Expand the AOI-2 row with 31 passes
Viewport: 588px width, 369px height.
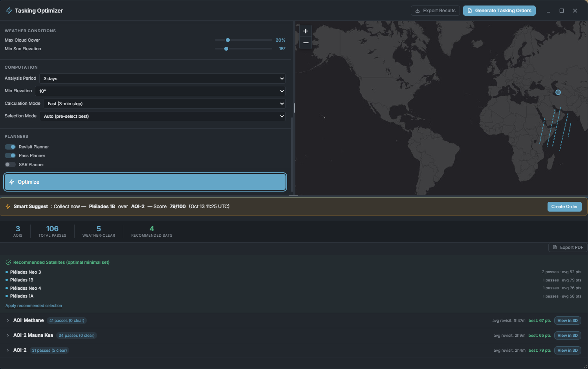point(8,351)
